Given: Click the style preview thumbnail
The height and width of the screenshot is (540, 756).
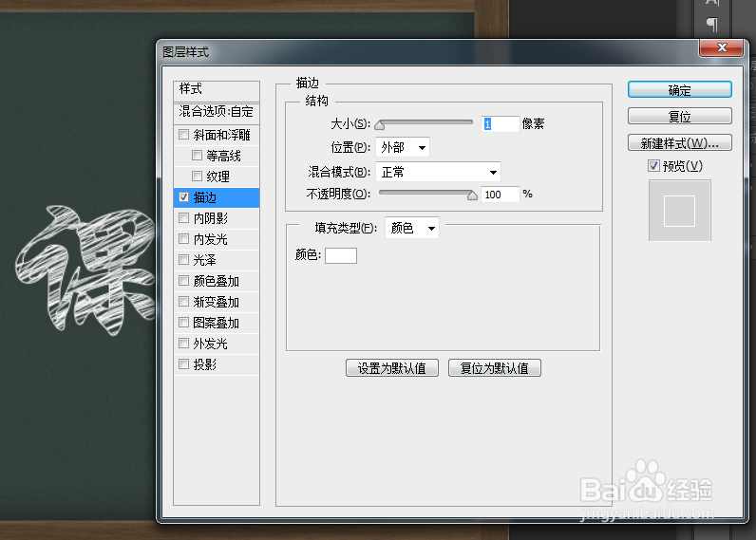Looking at the screenshot, I should 679,211.
